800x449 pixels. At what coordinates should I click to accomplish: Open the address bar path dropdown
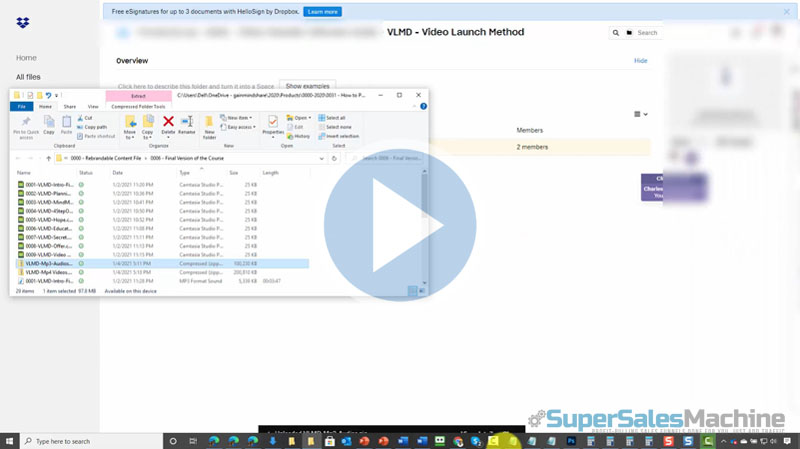click(320, 158)
